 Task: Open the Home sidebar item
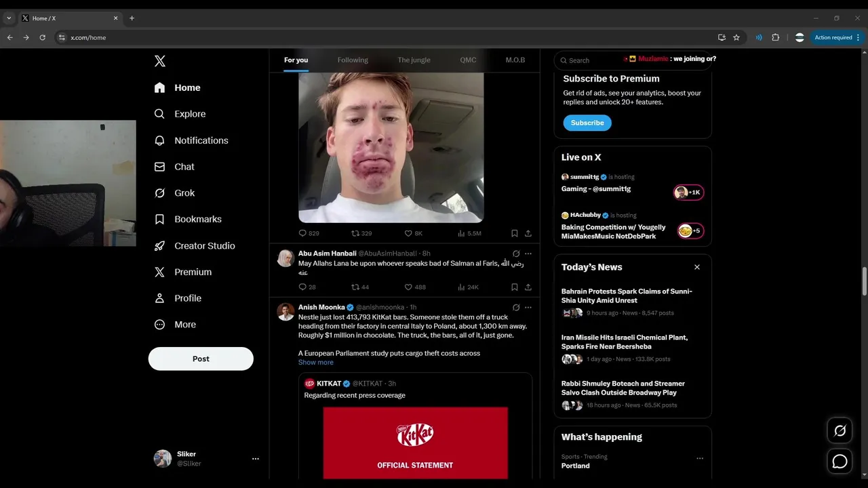click(178, 87)
